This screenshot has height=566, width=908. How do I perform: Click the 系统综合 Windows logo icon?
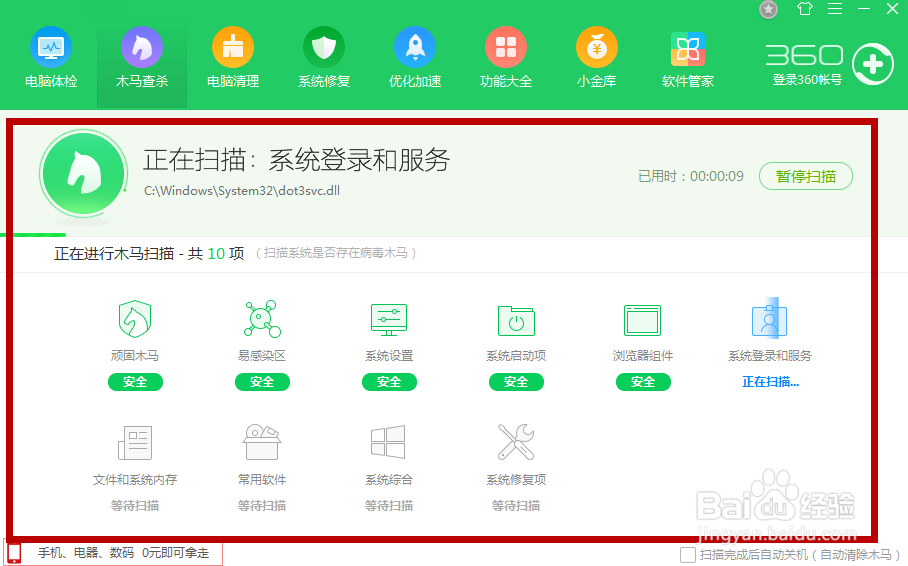tap(388, 443)
